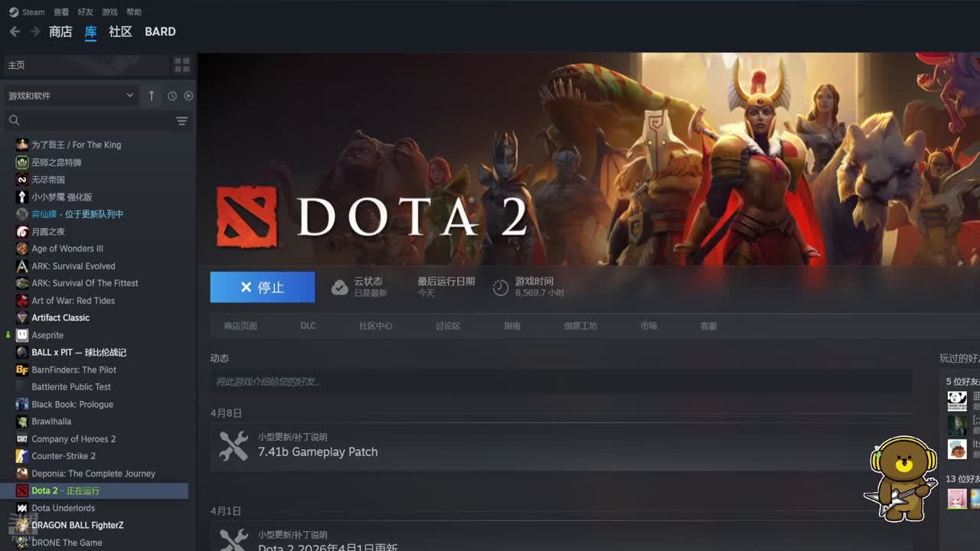Click the sort ascending arrow icon
980x551 pixels.
tap(152, 96)
